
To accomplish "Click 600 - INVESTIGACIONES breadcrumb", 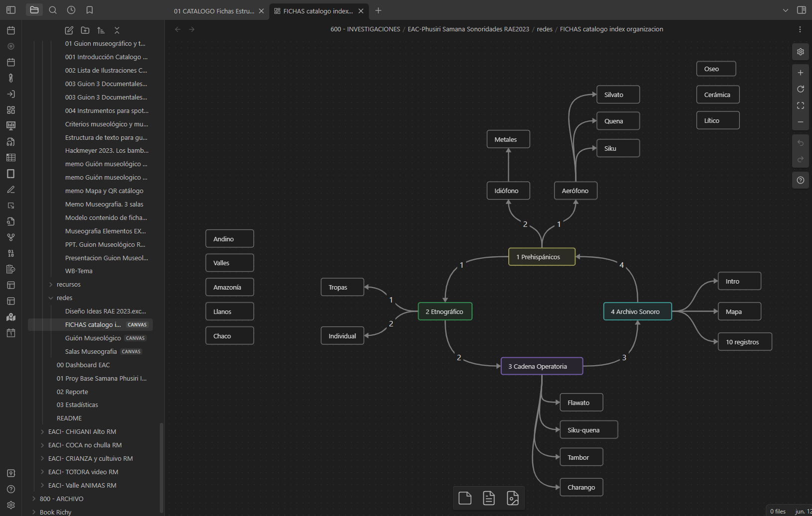I will (365, 29).
